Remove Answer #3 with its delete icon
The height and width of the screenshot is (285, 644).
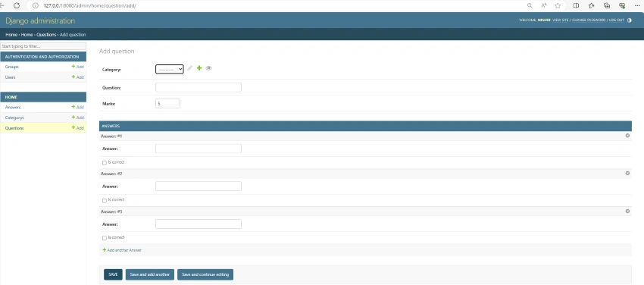627,211
